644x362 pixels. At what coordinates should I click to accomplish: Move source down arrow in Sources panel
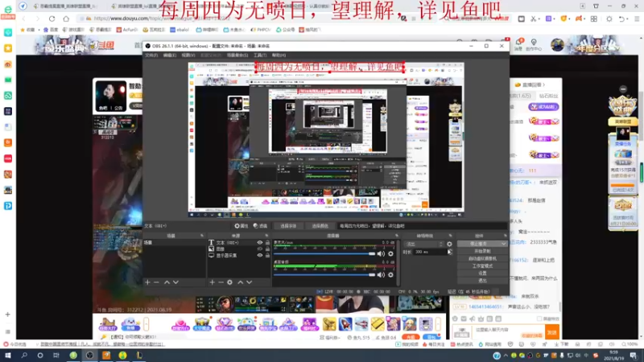250,282
